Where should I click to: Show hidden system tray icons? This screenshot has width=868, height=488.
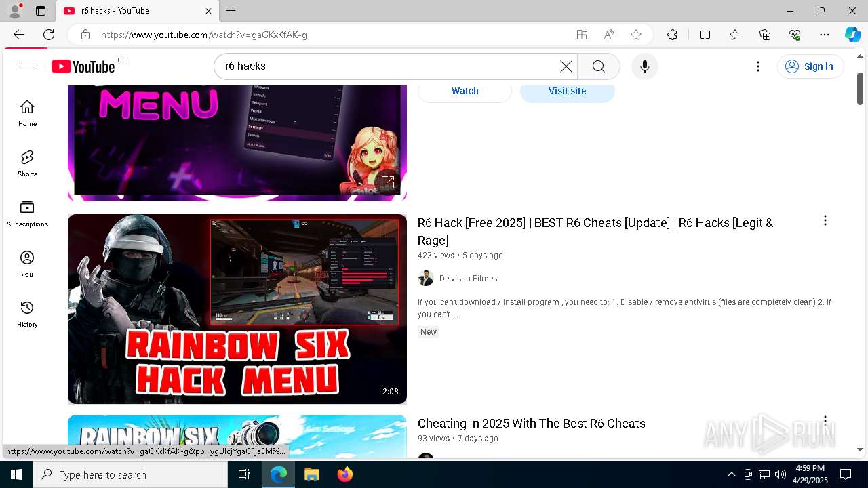pos(731,474)
